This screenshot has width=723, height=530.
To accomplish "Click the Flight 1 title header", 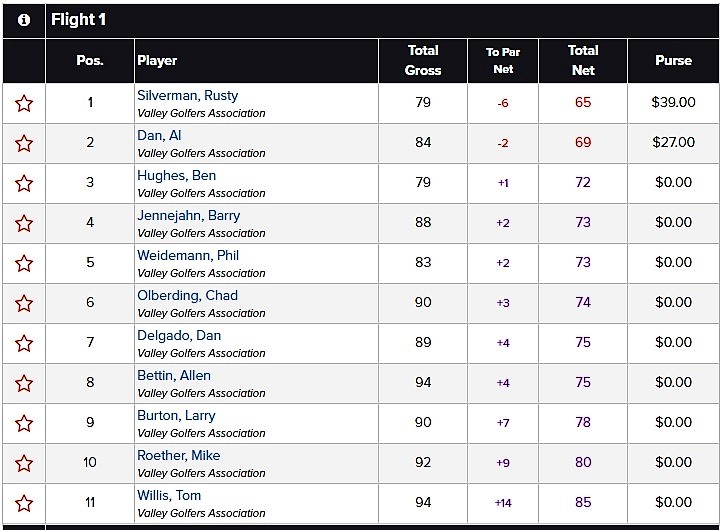I will click(78, 19).
